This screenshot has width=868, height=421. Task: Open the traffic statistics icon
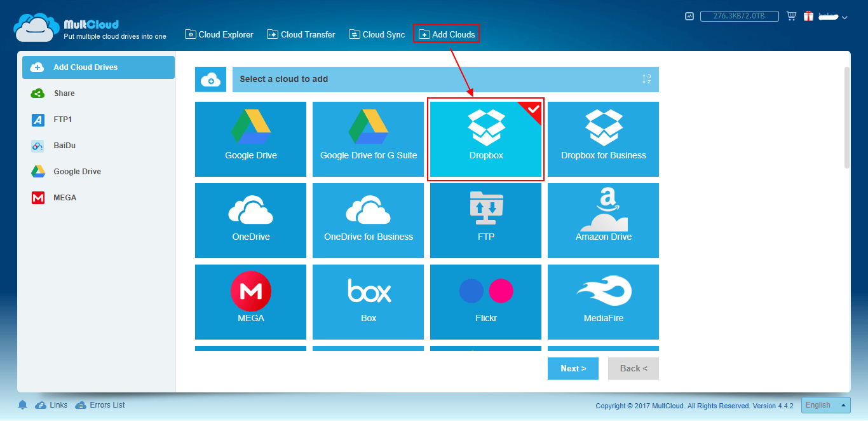click(689, 17)
